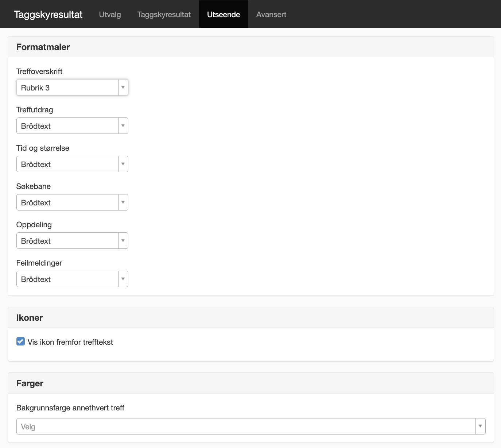
Task: Click the Treffutdrag label
Action: pos(35,110)
